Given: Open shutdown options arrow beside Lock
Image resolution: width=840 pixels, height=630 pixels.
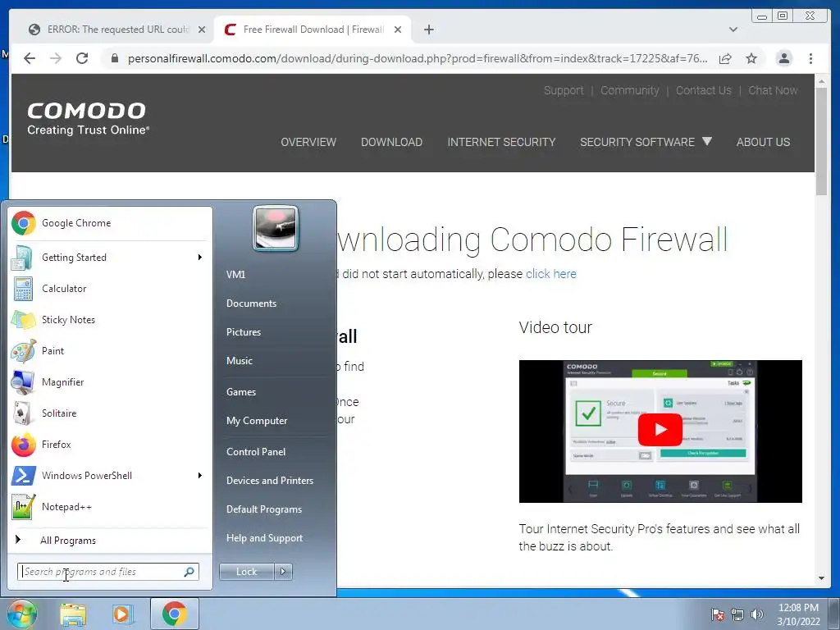Looking at the screenshot, I should click(x=283, y=572).
